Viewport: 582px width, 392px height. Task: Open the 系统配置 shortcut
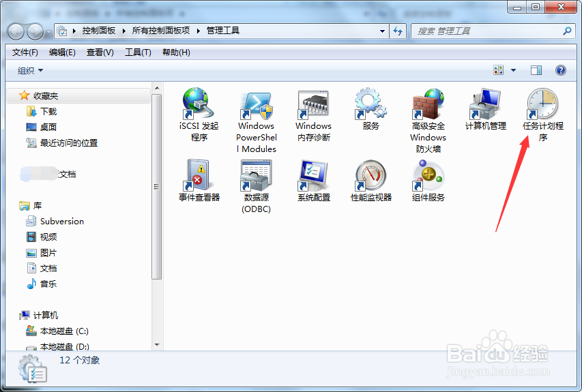314,181
